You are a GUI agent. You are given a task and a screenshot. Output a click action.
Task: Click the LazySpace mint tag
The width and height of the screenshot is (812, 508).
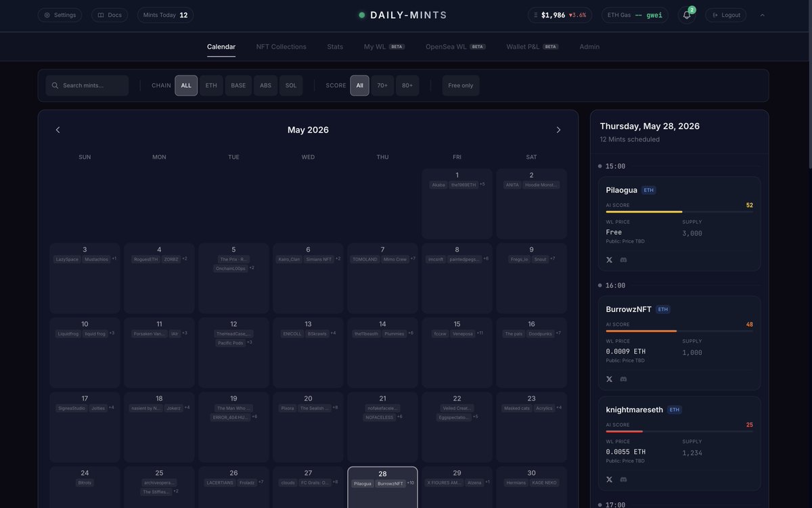point(67,259)
